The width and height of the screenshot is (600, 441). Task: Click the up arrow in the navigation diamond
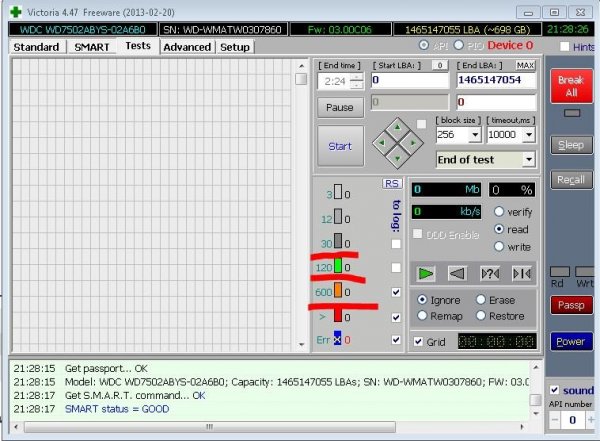(397, 127)
